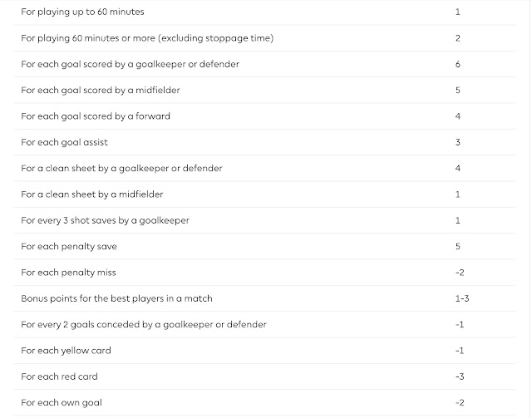Click the 'For each own goal' row
The image size is (532, 418).
[x=264, y=403]
